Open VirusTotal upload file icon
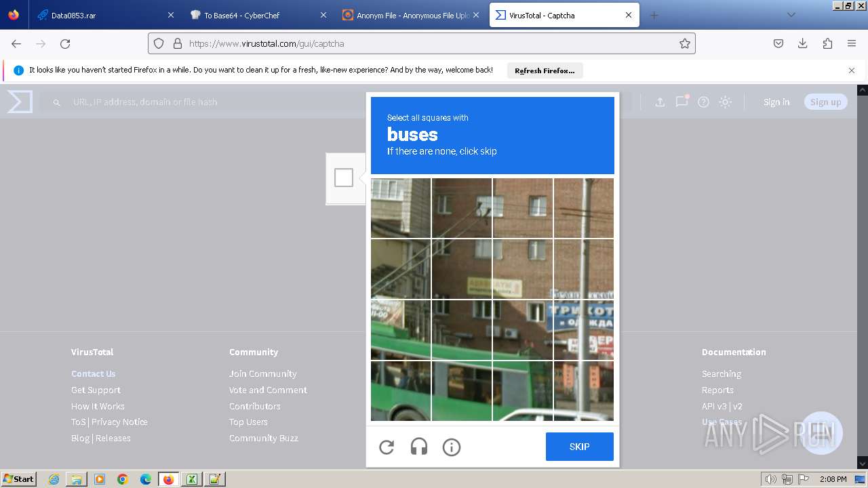The height and width of the screenshot is (488, 868). tap(660, 102)
